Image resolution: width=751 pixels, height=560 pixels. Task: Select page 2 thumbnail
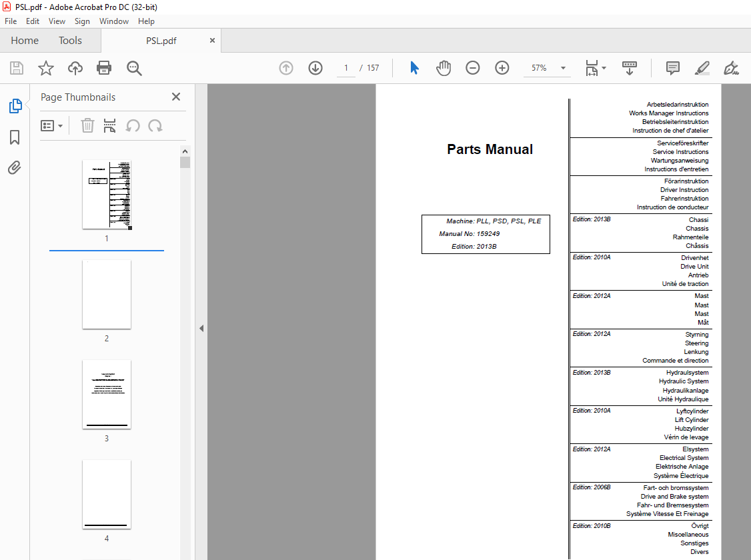[106, 295]
